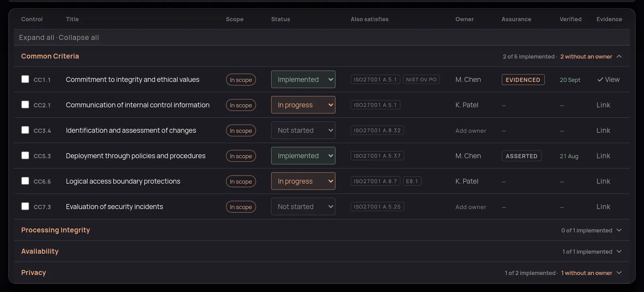Expand the Privacy section chevron

[x=619, y=273]
